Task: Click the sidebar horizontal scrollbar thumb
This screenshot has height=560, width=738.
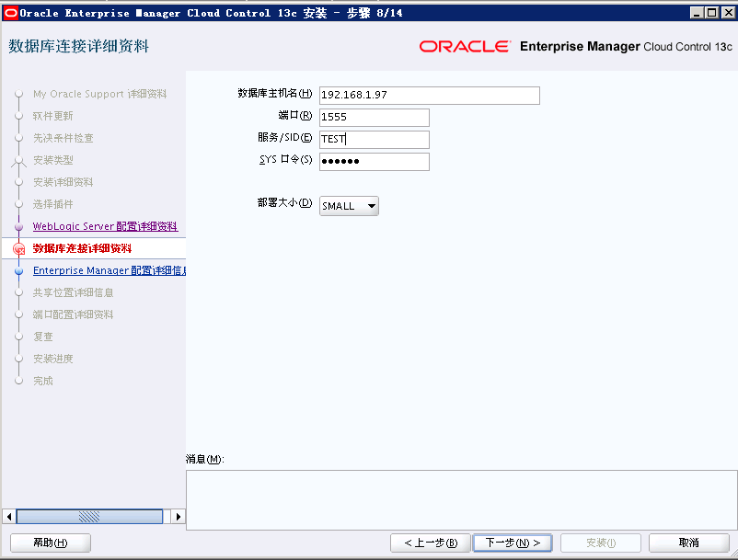Action: click(89, 517)
